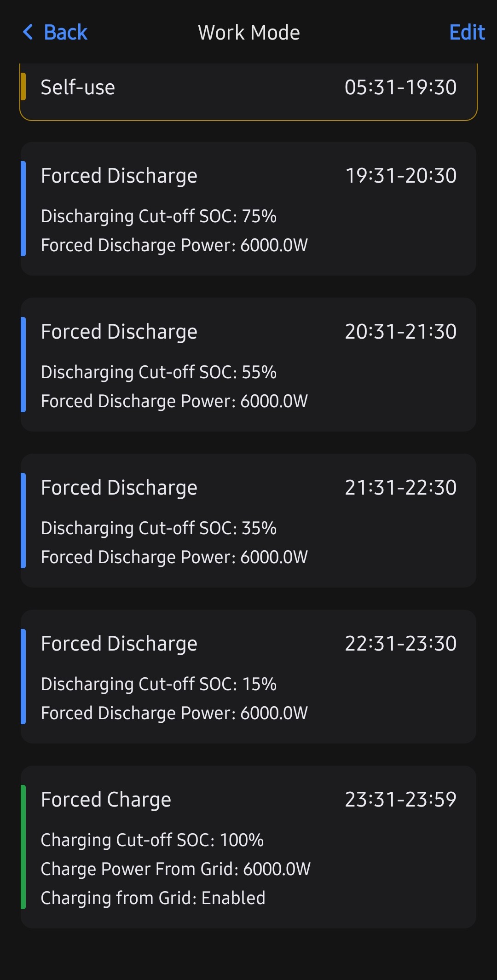Tap the Charging Cut-off SOC 100% line
Viewport: 497px width, 980px height.
(152, 840)
